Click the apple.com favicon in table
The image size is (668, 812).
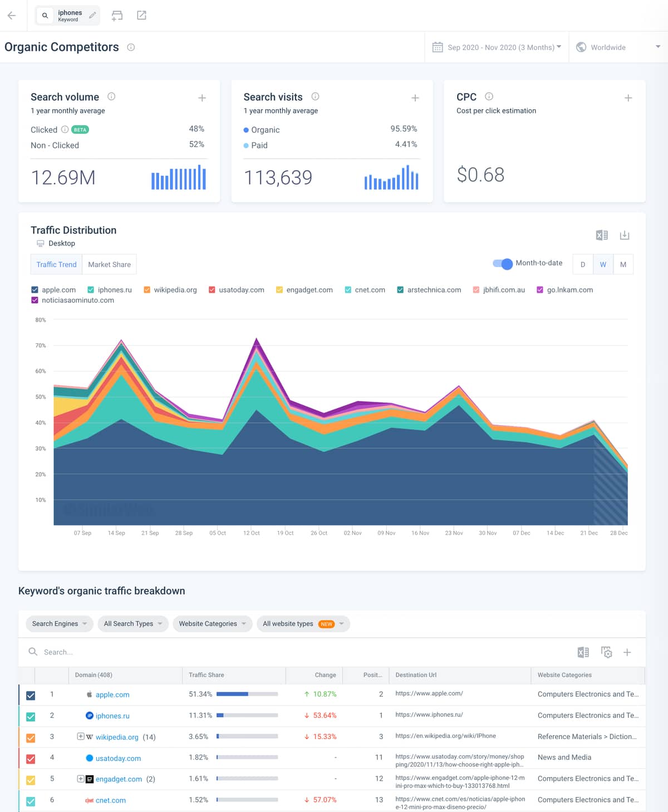89,695
